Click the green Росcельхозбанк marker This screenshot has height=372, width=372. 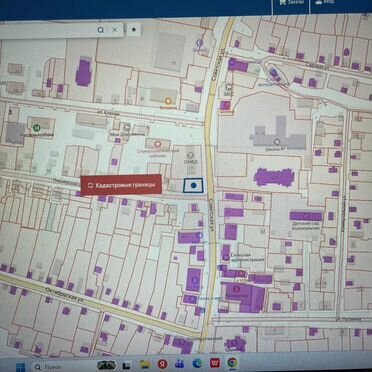pos(36,127)
